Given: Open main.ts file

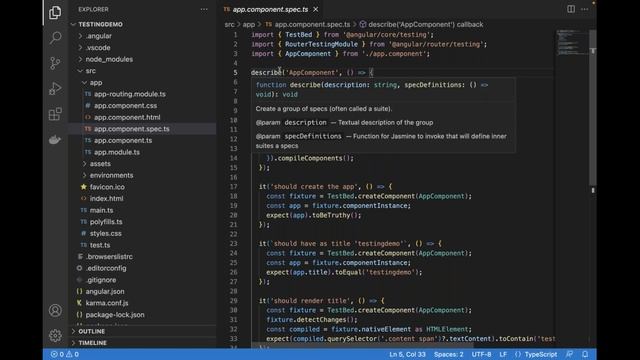Looking at the screenshot, I should point(101,210).
